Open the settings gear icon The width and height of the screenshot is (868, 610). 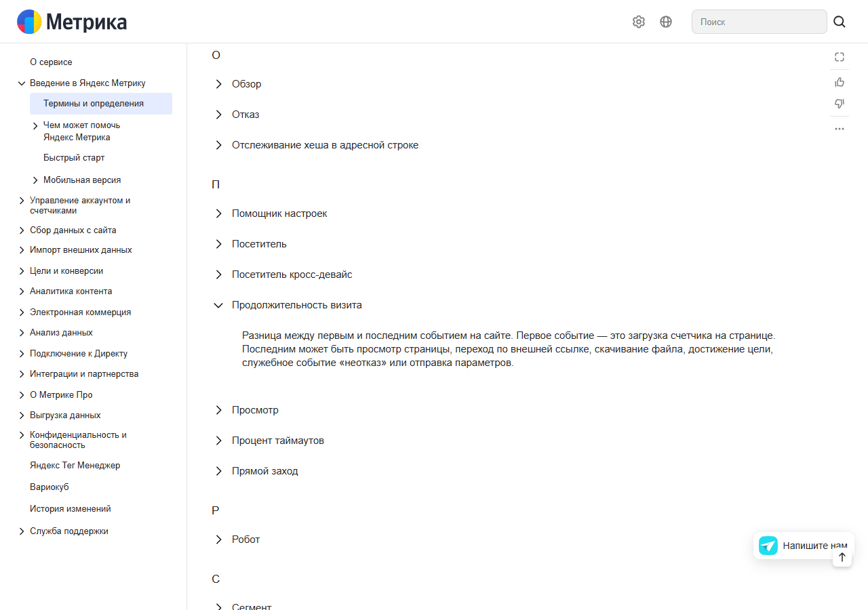pos(639,22)
